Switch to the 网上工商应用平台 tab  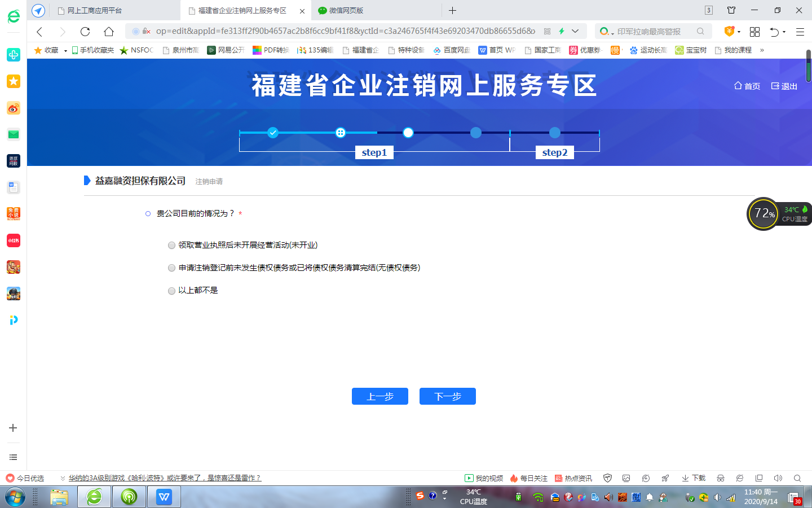(95, 10)
